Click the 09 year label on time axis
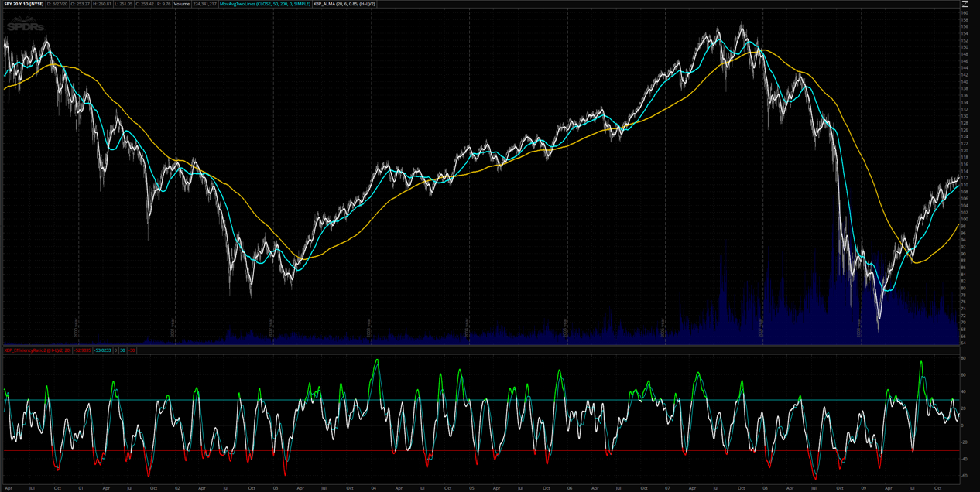The width and height of the screenshot is (980, 492). (862, 487)
